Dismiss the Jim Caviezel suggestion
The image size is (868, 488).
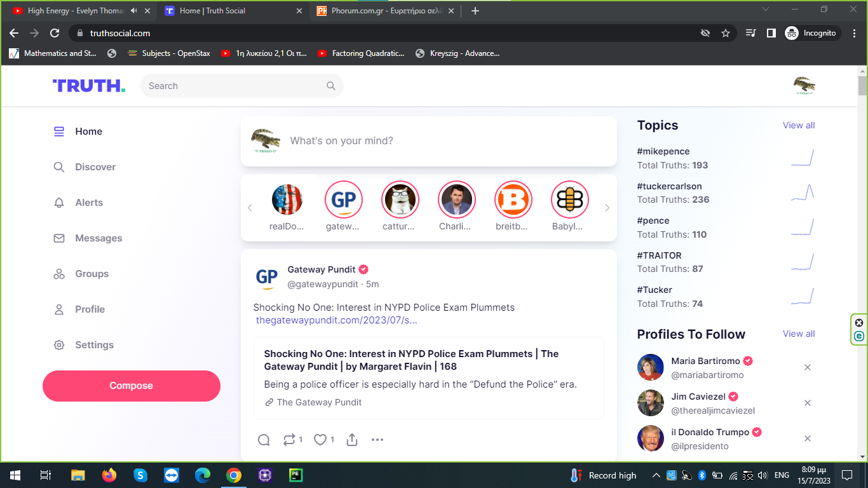[x=808, y=403]
